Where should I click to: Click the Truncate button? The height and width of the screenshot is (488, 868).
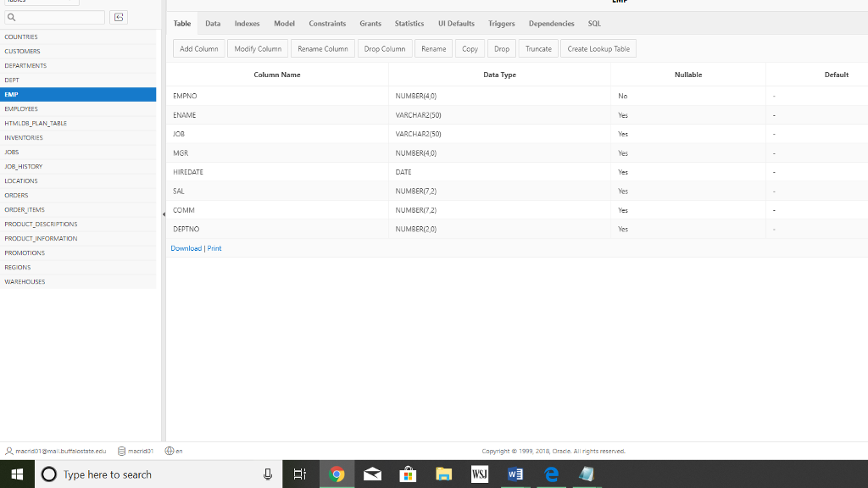pos(538,48)
